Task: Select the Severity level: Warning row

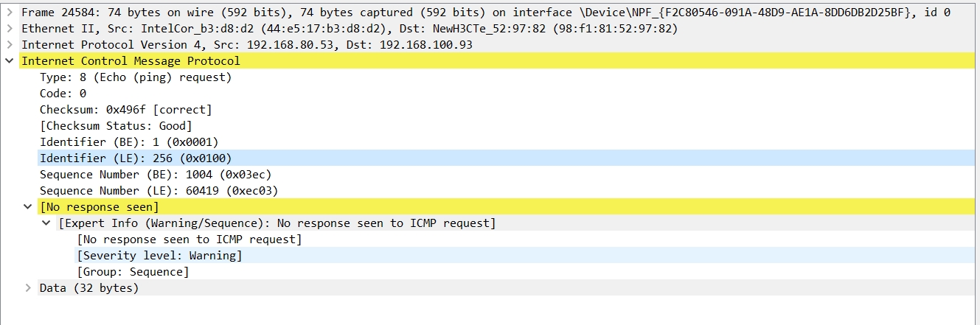Action: [x=159, y=256]
